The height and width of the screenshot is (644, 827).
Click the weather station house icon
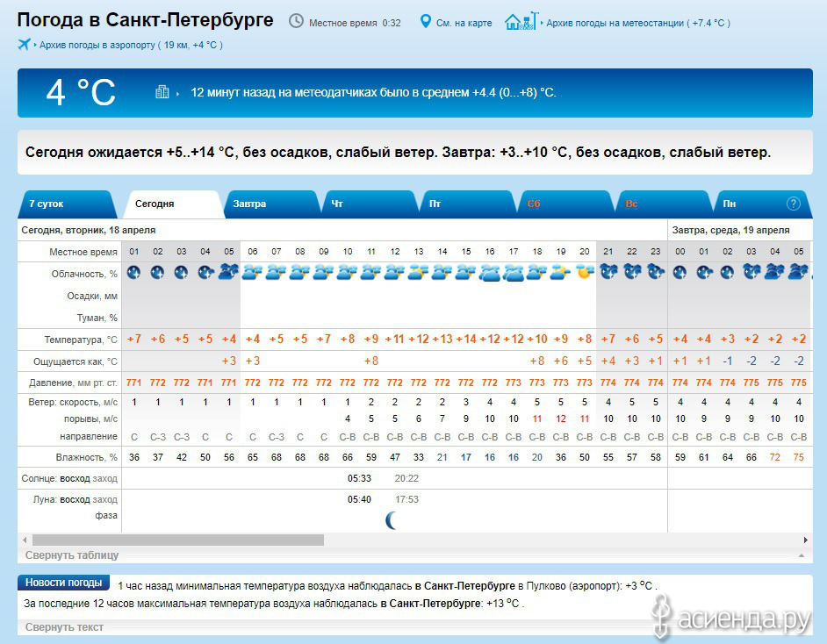coord(521,21)
